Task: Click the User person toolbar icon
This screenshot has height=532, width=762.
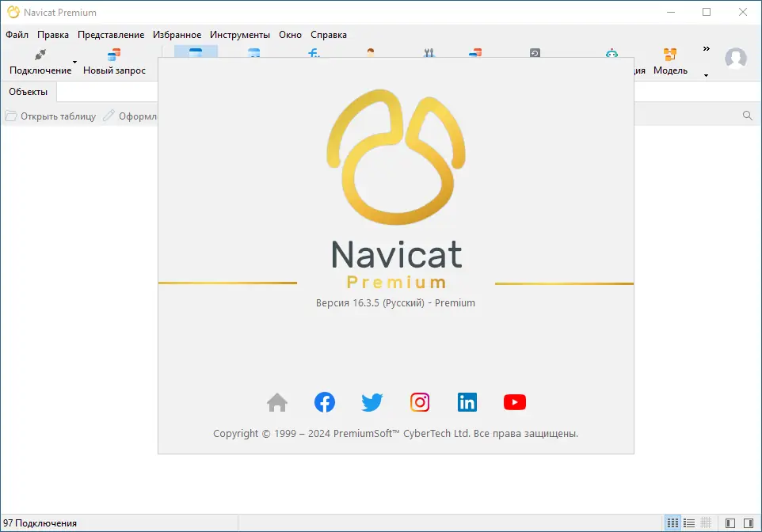Action: tap(371, 52)
